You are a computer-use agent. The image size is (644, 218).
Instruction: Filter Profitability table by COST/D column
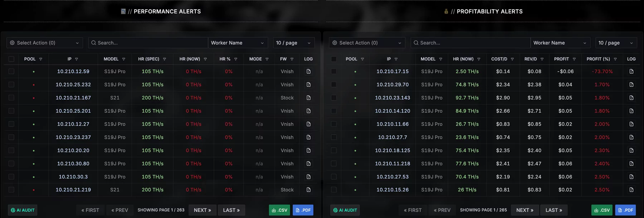point(512,59)
